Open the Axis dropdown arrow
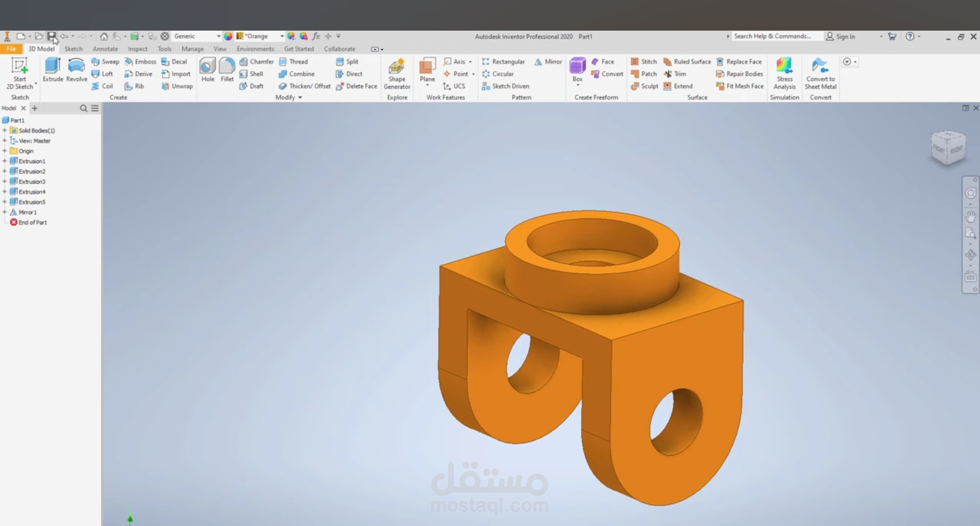This screenshot has height=526, width=980. (x=470, y=62)
